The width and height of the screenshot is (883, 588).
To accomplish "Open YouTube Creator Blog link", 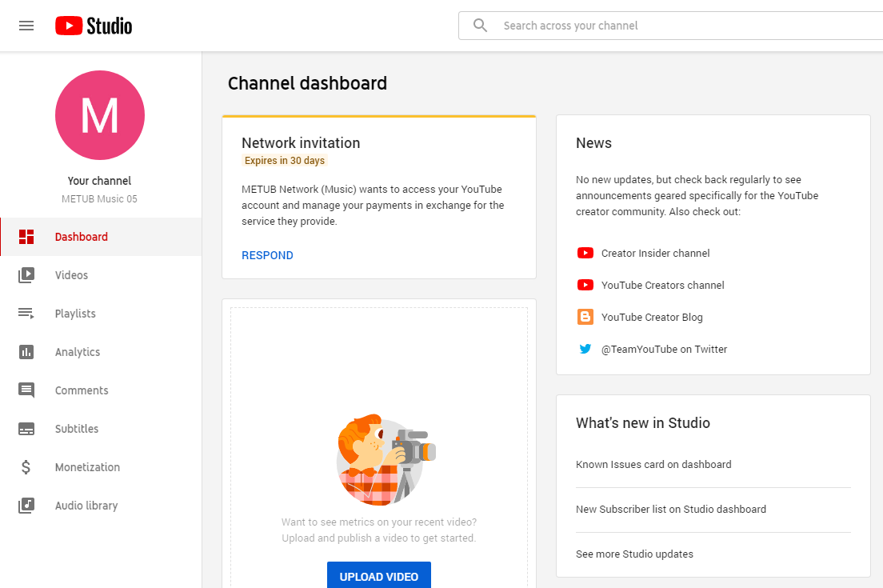I will [652, 317].
